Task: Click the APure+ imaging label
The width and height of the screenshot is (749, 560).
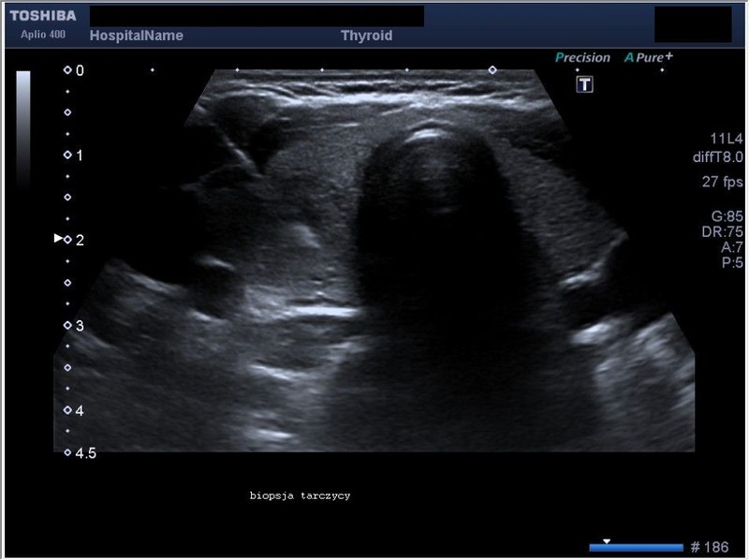Action: [648, 57]
